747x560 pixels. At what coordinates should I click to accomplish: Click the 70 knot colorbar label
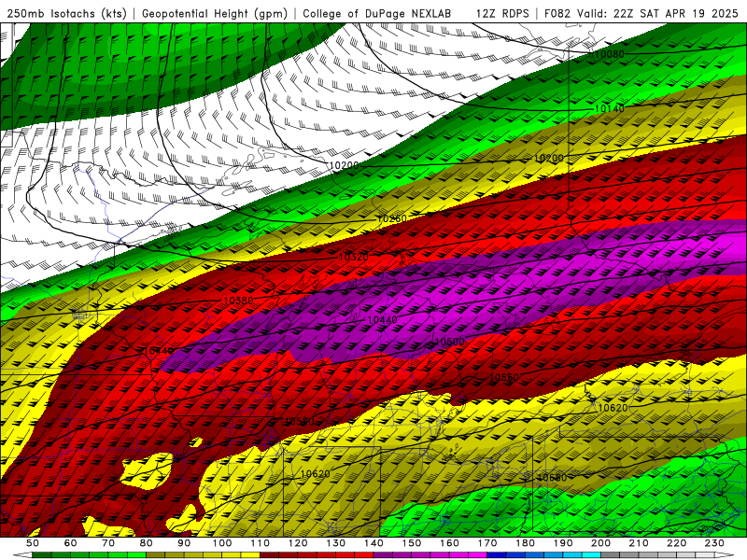click(108, 543)
